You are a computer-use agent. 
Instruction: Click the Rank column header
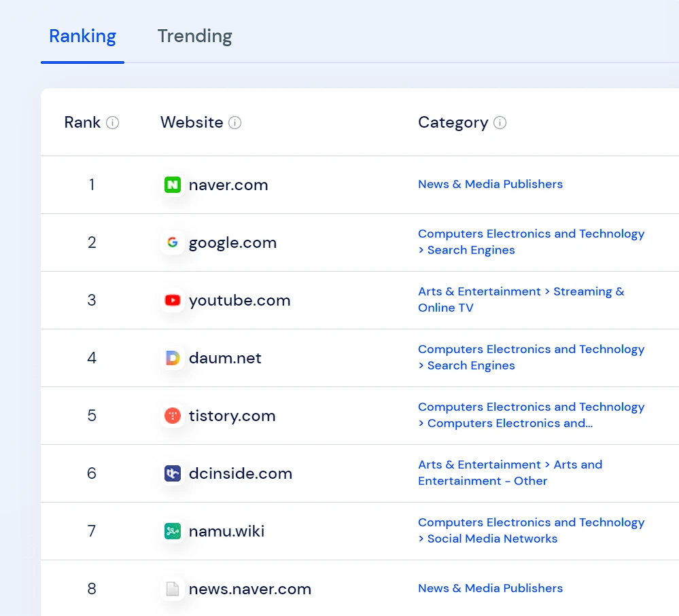click(82, 123)
